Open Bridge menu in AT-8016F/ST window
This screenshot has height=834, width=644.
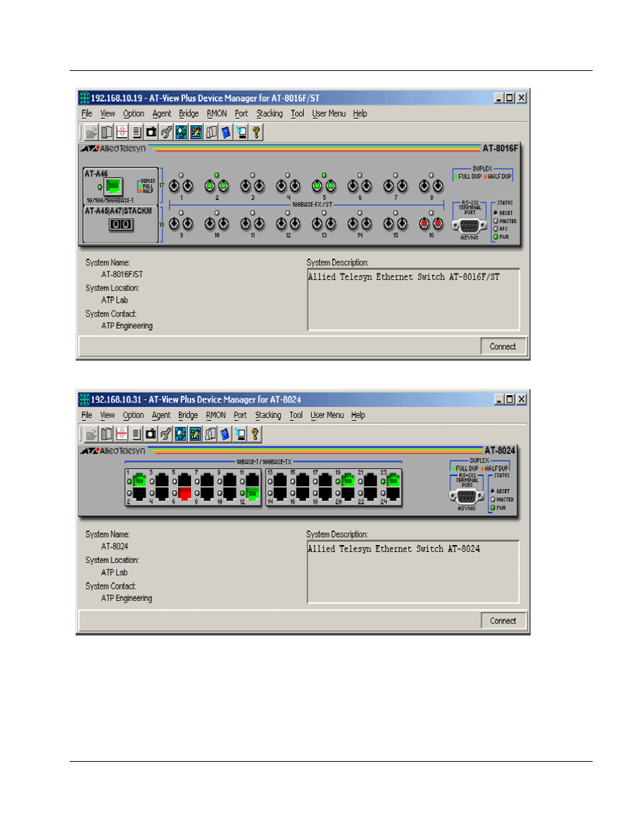188,113
